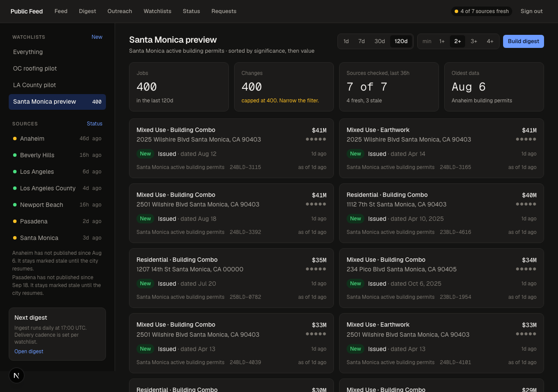Set time range to 120d
Viewport: 558px width, 392px height.
click(401, 41)
